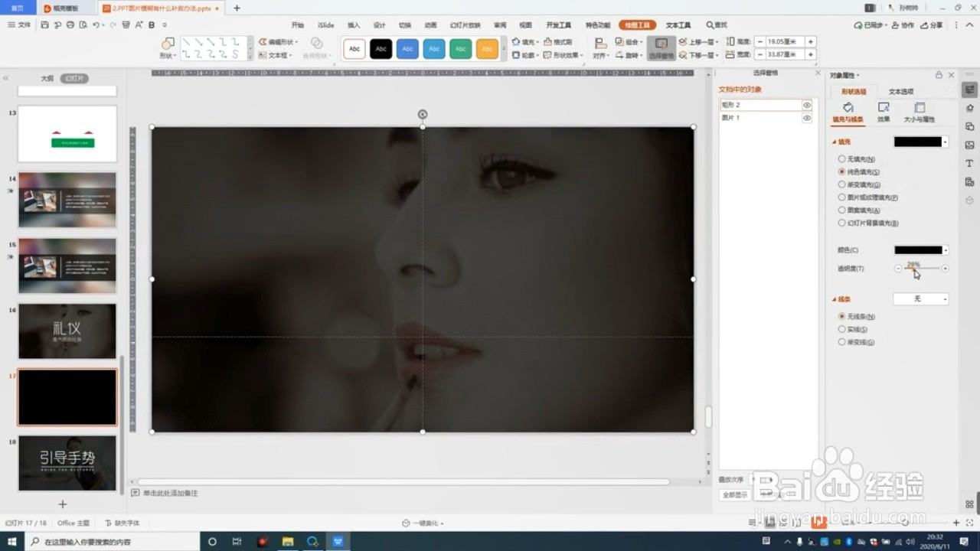The height and width of the screenshot is (551, 980).
Task: Add a new slide with plus button
Action: (63, 504)
